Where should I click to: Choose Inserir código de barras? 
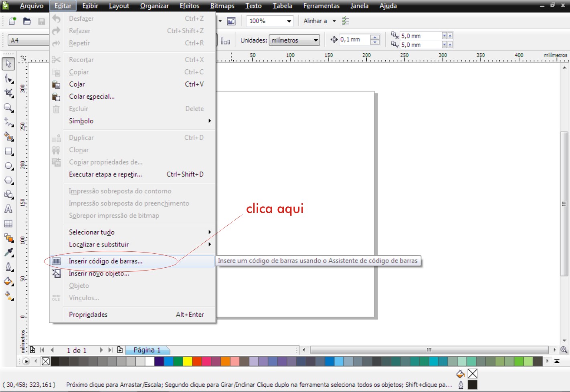point(106,261)
